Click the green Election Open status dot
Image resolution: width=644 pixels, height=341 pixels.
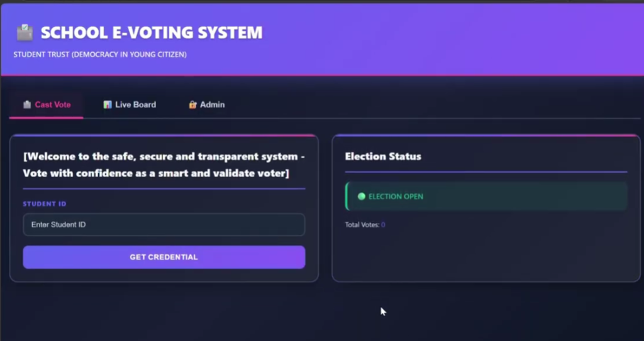click(x=362, y=196)
